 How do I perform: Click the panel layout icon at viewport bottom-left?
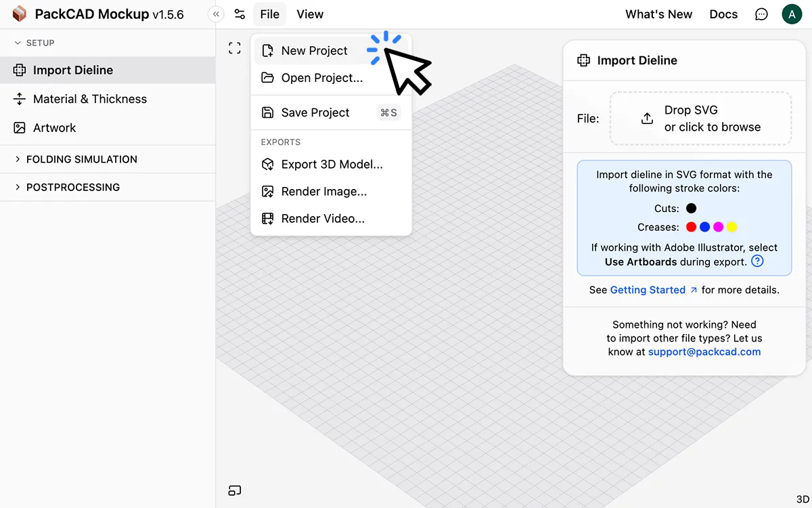pos(234,490)
